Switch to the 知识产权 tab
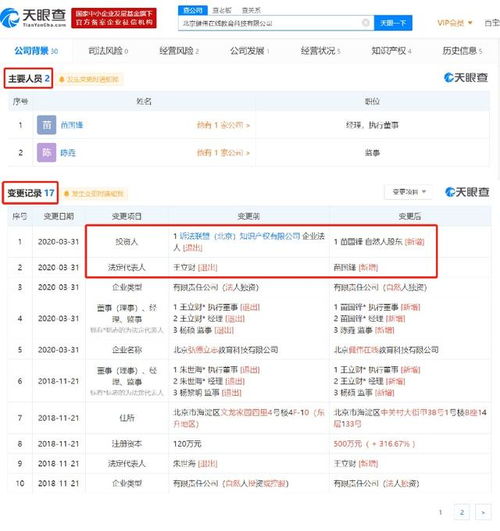Image resolution: width=500 pixels, height=531 pixels. coord(391,51)
